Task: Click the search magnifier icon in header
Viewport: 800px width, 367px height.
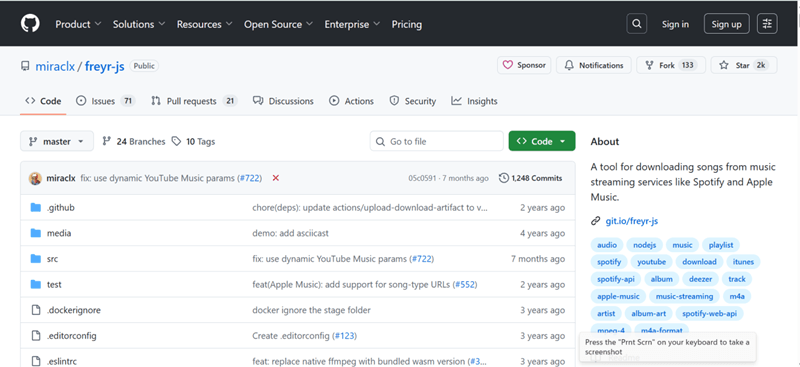Action: coord(636,24)
